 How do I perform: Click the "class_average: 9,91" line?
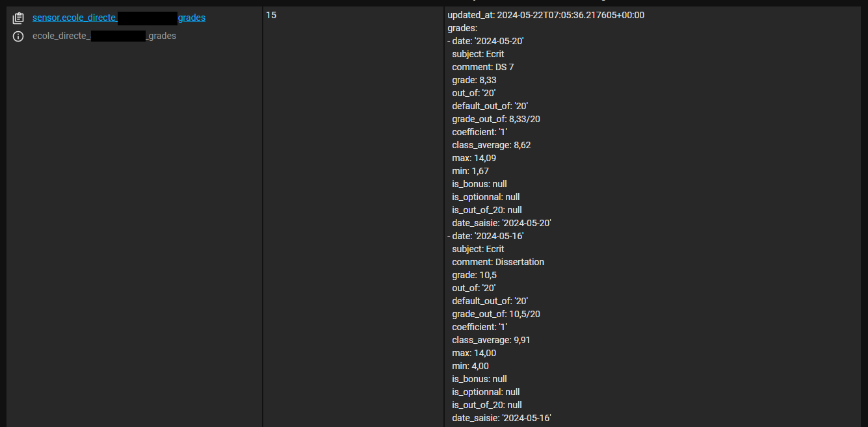click(491, 340)
